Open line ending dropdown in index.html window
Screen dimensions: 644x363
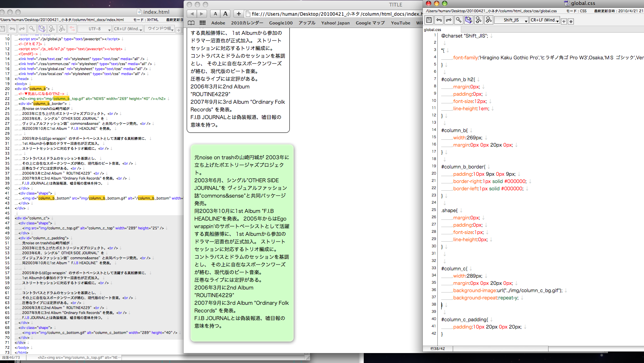pos(128,29)
